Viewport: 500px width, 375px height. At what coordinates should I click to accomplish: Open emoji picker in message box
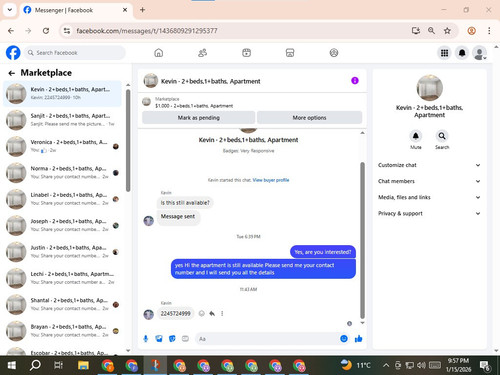pos(344,339)
